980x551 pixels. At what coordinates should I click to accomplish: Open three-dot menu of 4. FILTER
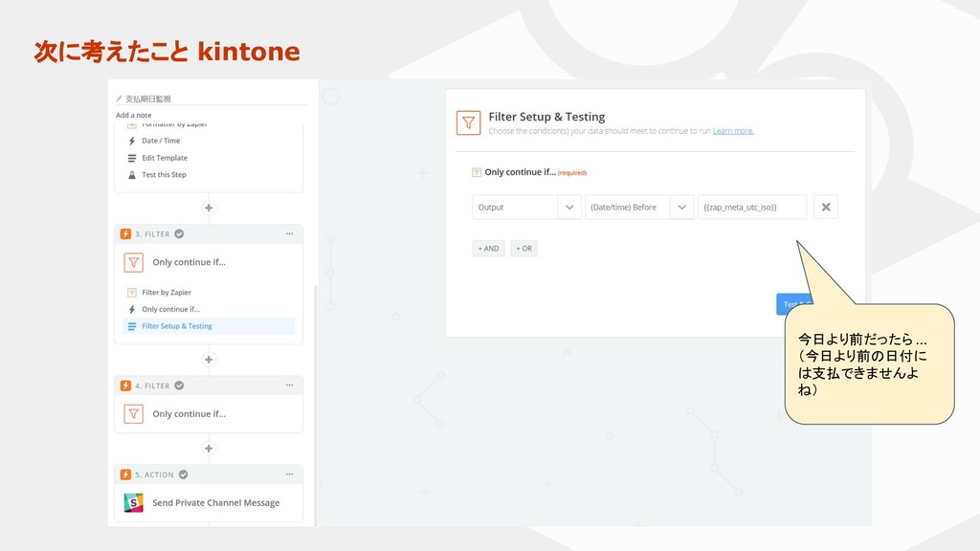click(289, 386)
